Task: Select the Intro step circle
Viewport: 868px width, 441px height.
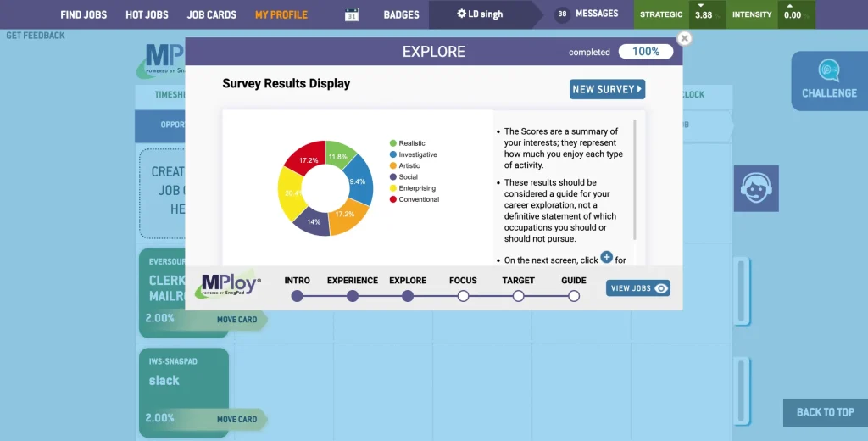Action: click(297, 296)
